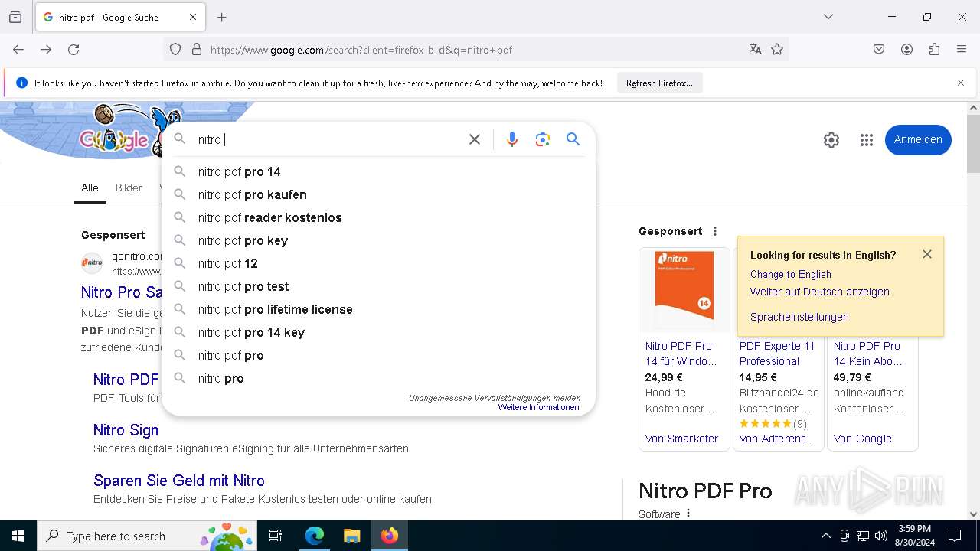
Task: Open a new tab
Action: coord(222,17)
